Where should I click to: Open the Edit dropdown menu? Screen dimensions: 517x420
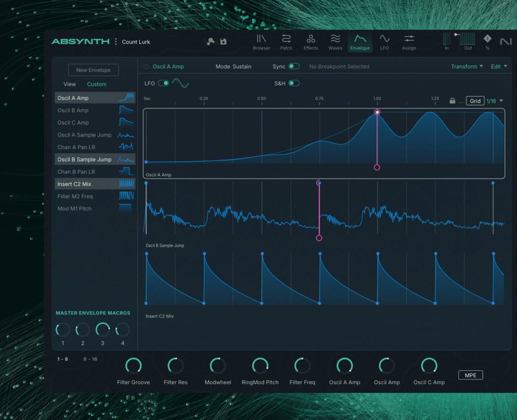coord(498,66)
